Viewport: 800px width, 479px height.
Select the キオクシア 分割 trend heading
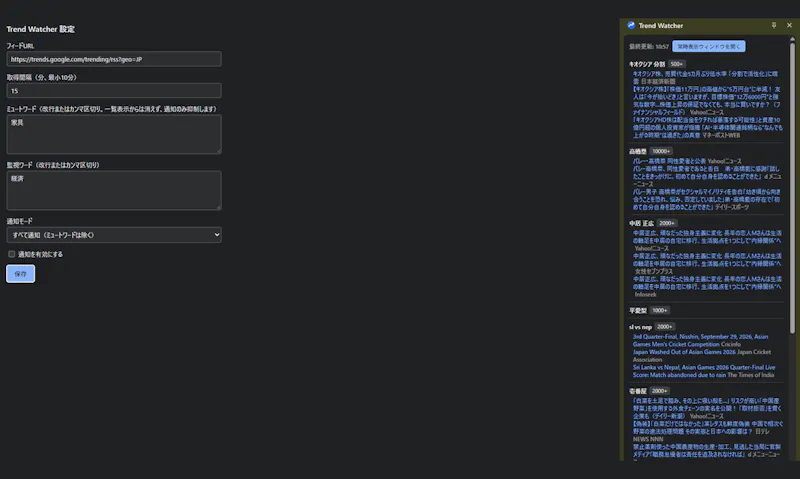646,64
